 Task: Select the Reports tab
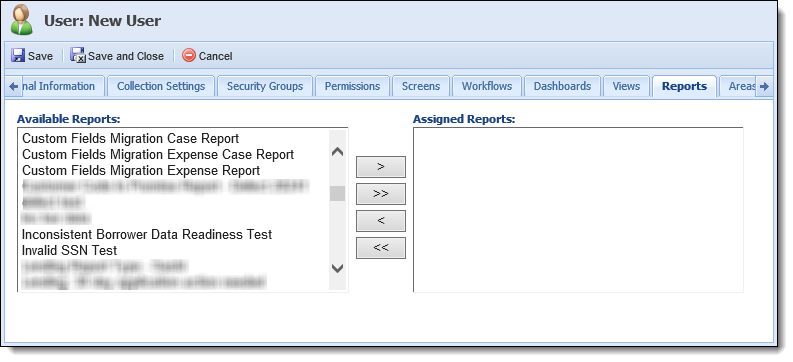(684, 86)
